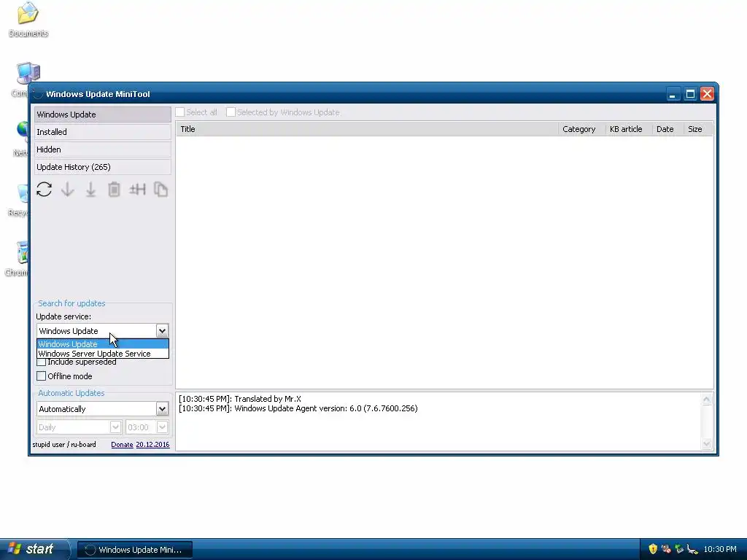Click the Windows Update MiniTool title icon

[x=38, y=94]
